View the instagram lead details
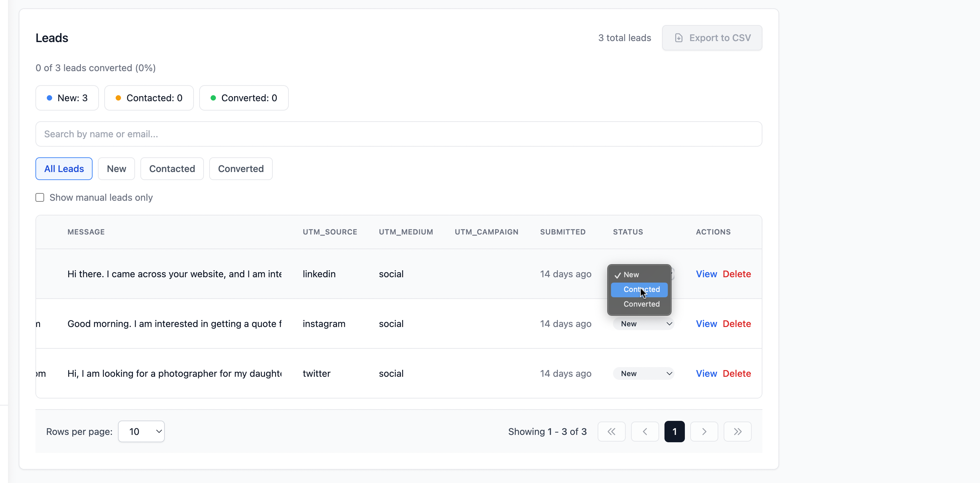Image resolution: width=980 pixels, height=483 pixels. click(x=707, y=324)
